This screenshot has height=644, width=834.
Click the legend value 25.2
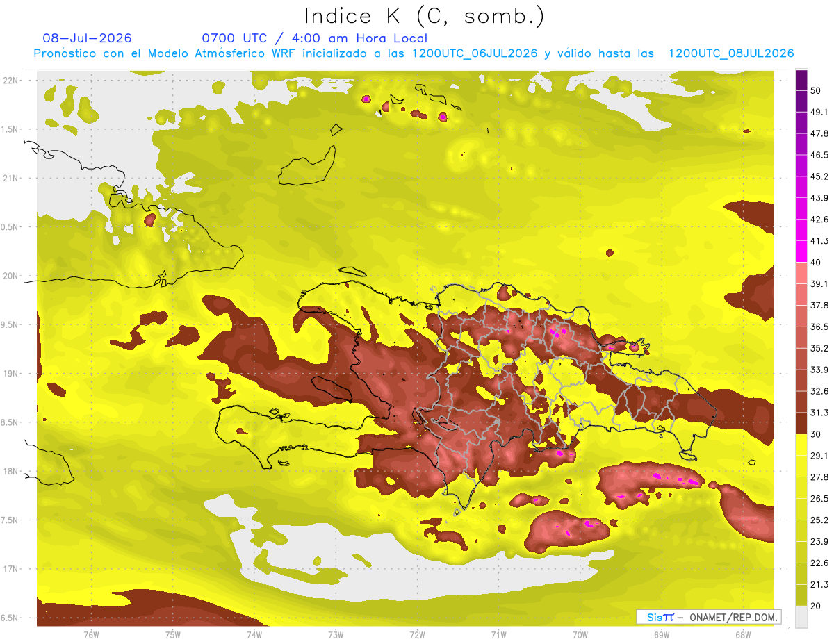(819, 520)
